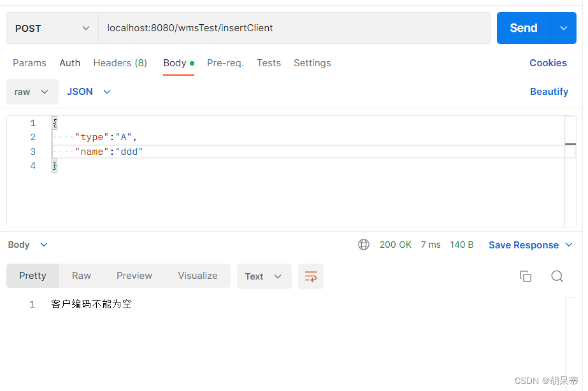Open the Save Response dropdown
Viewport: 588px width, 391px height.
coord(531,245)
